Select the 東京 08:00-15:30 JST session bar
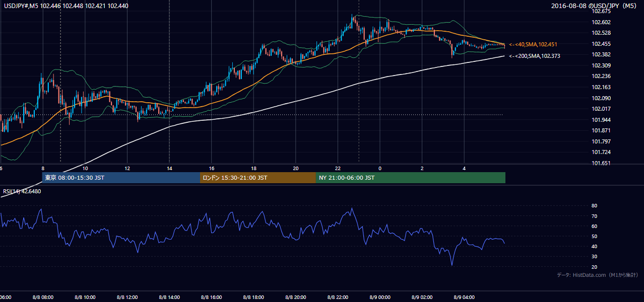Viewport: 644px width, 302px height. tap(121, 178)
